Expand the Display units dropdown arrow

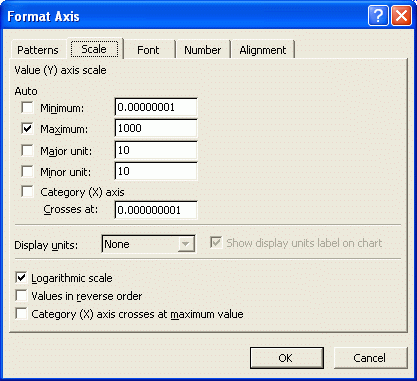click(x=186, y=244)
